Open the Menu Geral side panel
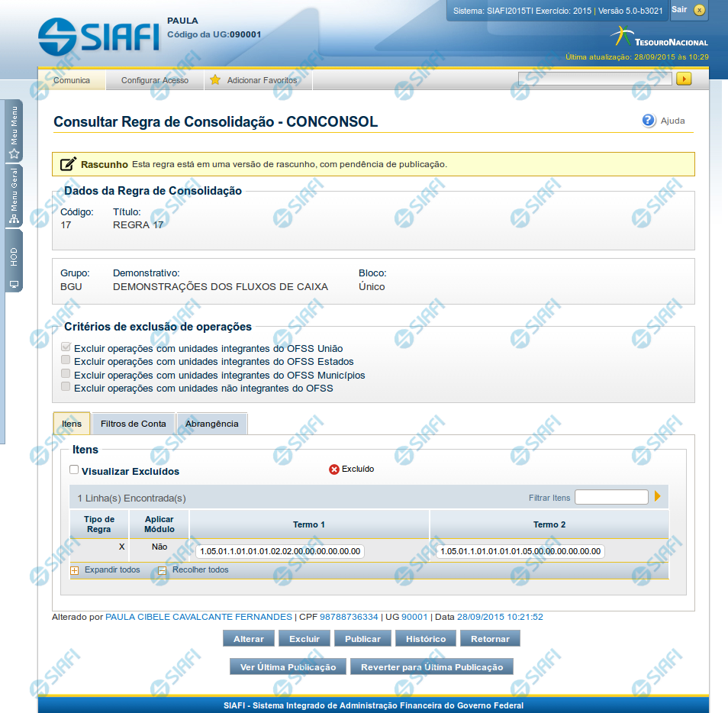 point(14,198)
